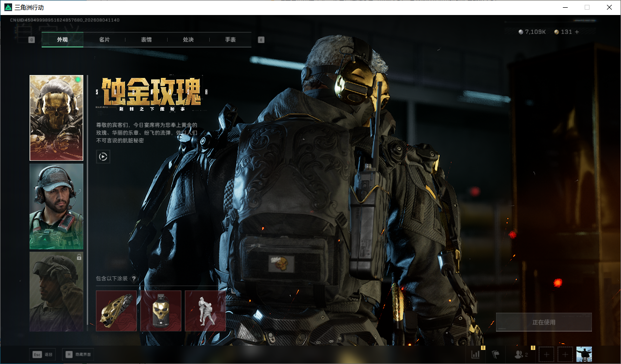Click the 正在使用 button
This screenshot has height=364, width=621.
point(544,322)
